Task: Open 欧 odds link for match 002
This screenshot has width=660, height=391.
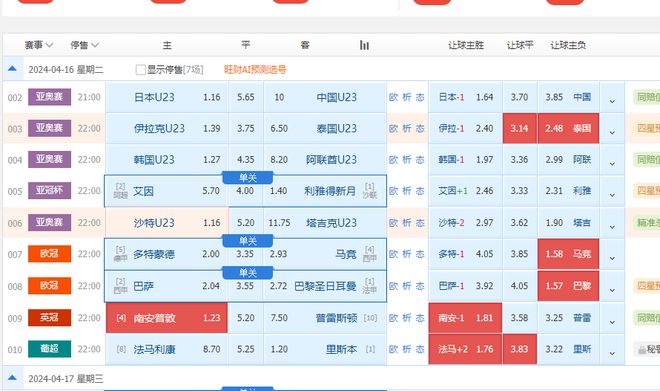Action: [x=393, y=97]
